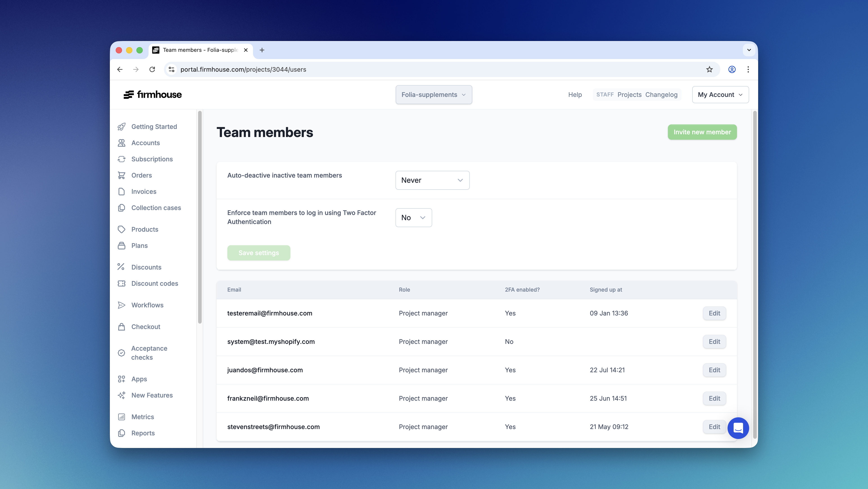Click the Metrics bar chart icon
The width and height of the screenshot is (868, 489).
122,417
